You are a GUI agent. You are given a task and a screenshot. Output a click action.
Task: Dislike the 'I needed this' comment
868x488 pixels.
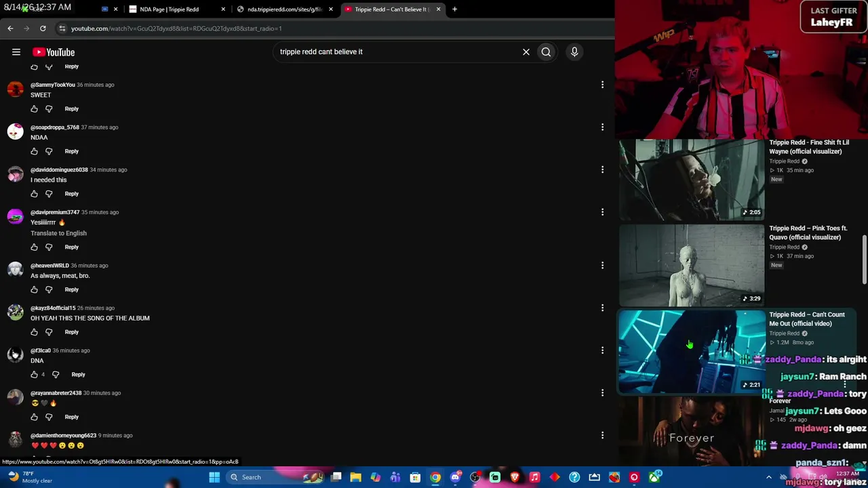[49, 194]
